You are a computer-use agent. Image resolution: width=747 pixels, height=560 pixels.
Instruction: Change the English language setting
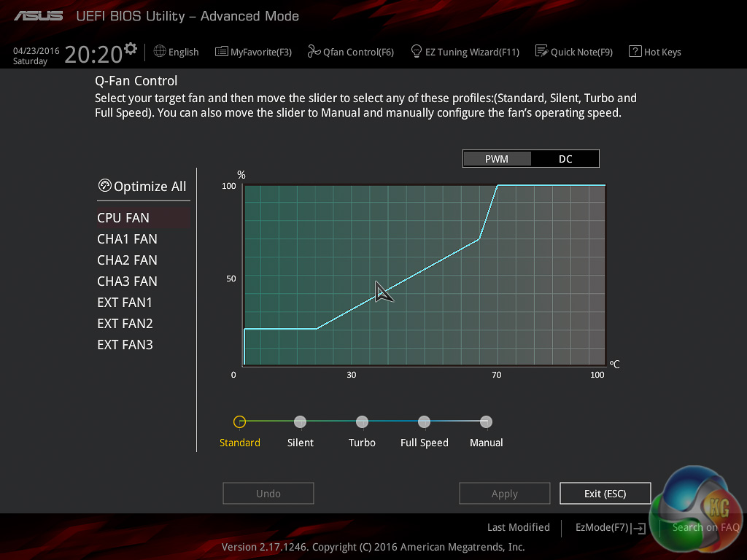pyautogui.click(x=183, y=52)
